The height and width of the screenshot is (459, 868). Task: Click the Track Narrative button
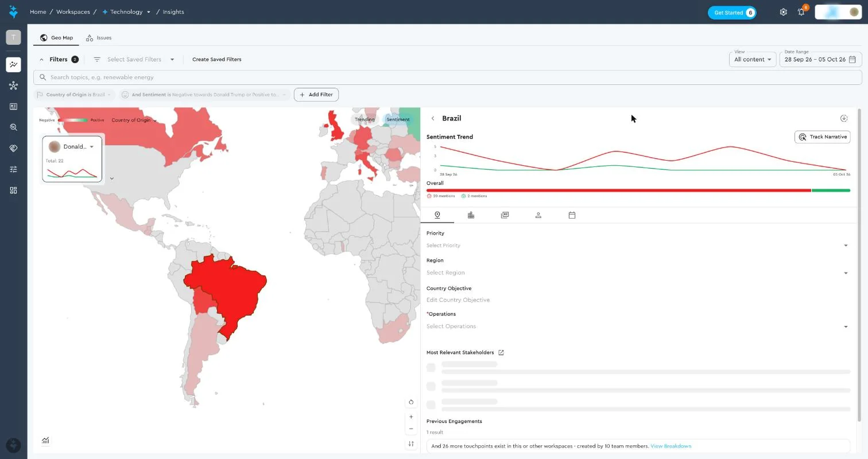pyautogui.click(x=822, y=137)
